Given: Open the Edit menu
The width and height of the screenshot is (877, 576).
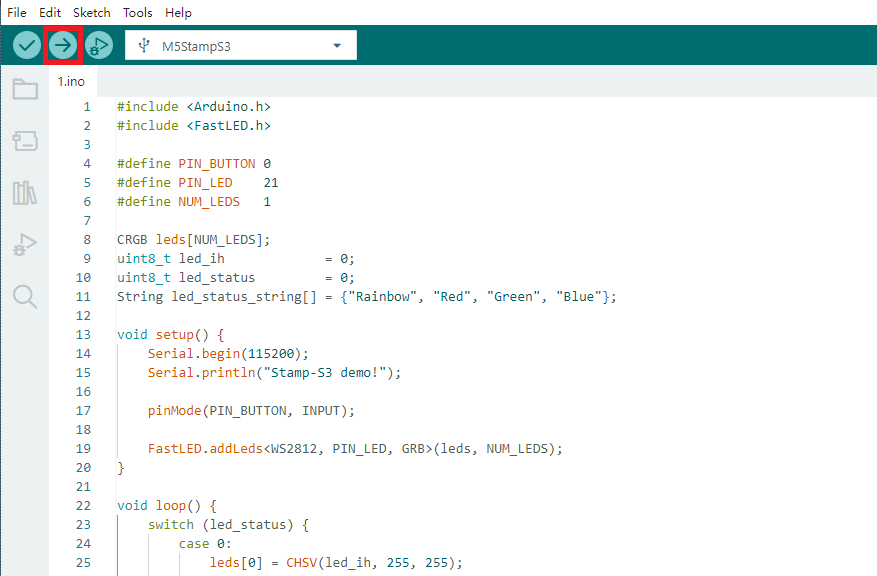Looking at the screenshot, I should pos(50,12).
